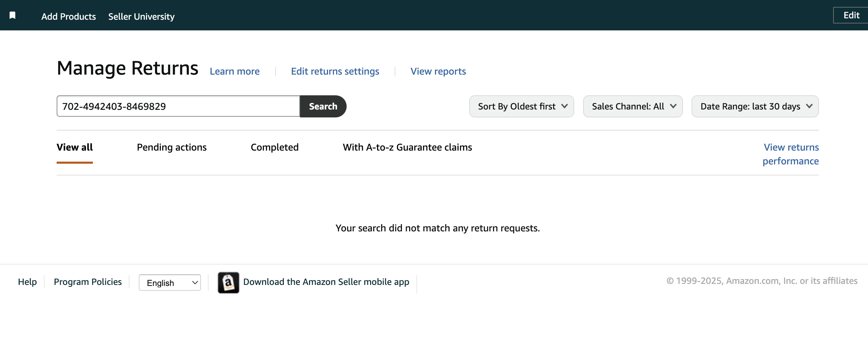The height and width of the screenshot is (364, 868).
Task: Expand the Date Range last 30 days dropdown
Action: (x=755, y=106)
